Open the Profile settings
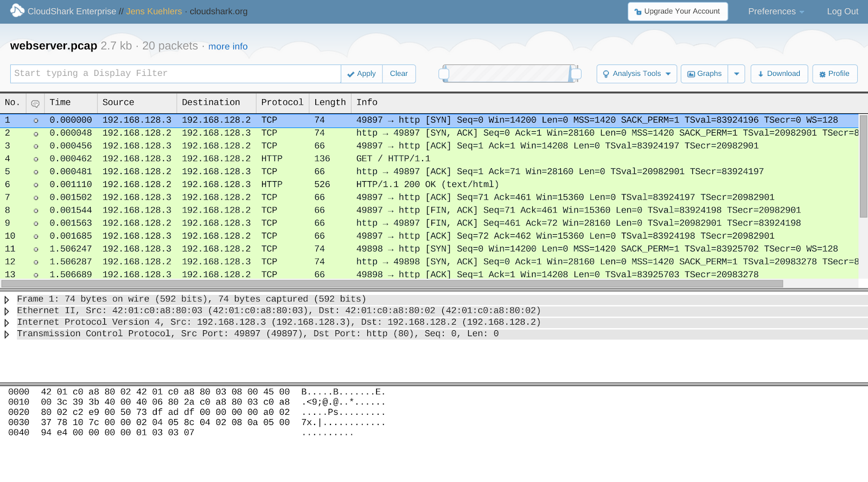This screenshot has height=482, width=868. click(835, 74)
